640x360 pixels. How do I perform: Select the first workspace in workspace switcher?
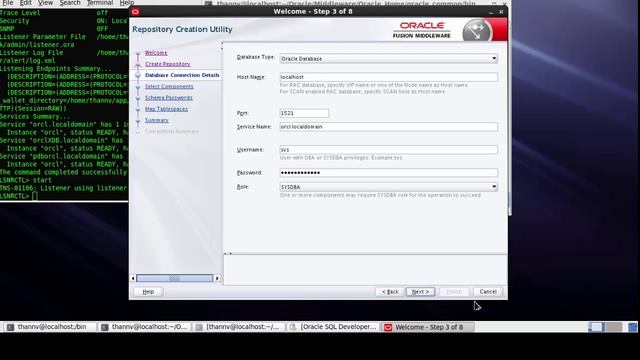pyautogui.click(x=596, y=327)
